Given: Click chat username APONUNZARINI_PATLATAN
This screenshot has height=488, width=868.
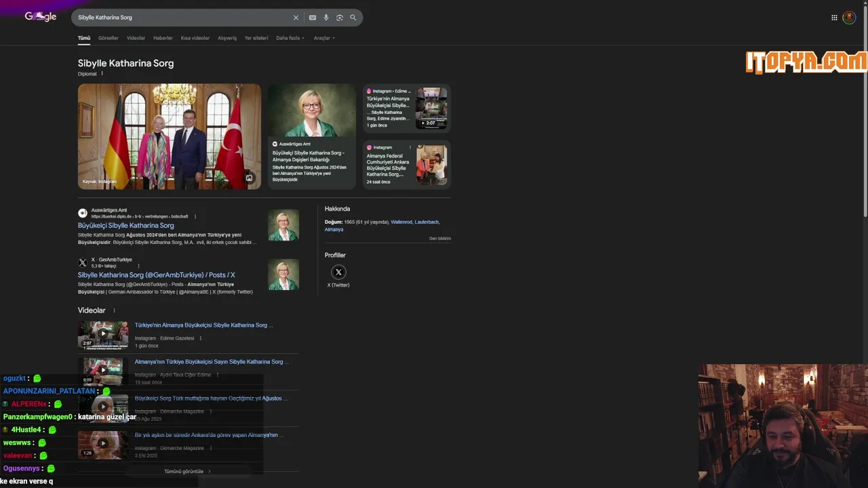Looking at the screenshot, I should pos(50,391).
